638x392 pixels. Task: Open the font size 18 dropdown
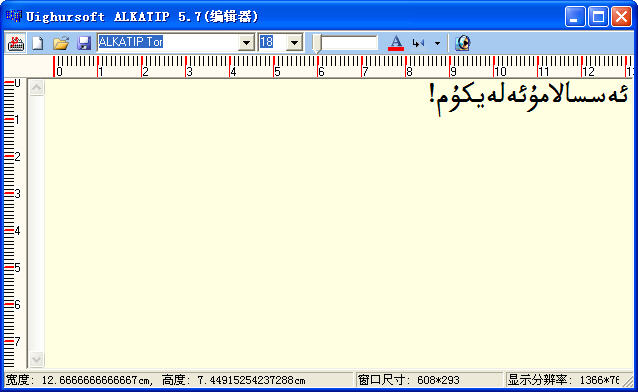(294, 42)
